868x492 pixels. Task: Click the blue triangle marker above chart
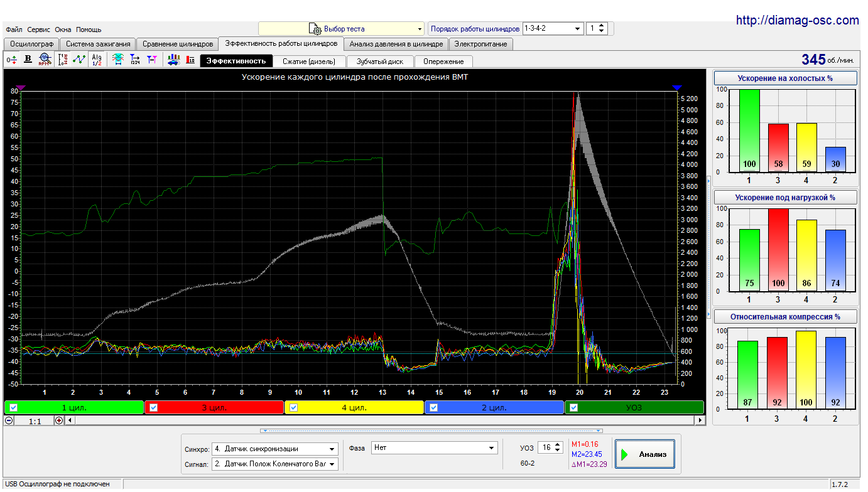click(676, 88)
